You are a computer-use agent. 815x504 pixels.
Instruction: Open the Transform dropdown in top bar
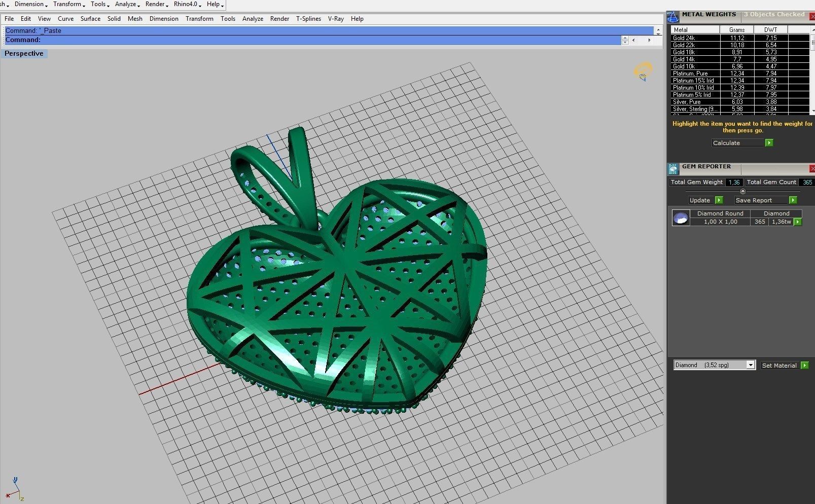coord(69,4)
